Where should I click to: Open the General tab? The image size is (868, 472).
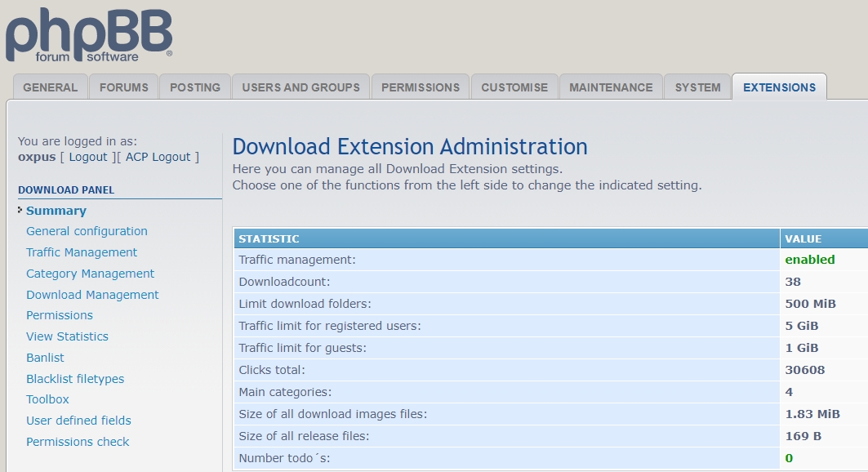(x=51, y=87)
